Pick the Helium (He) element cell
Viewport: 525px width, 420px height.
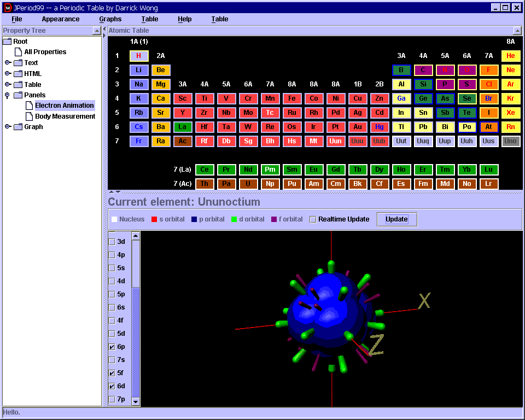pyautogui.click(x=510, y=56)
